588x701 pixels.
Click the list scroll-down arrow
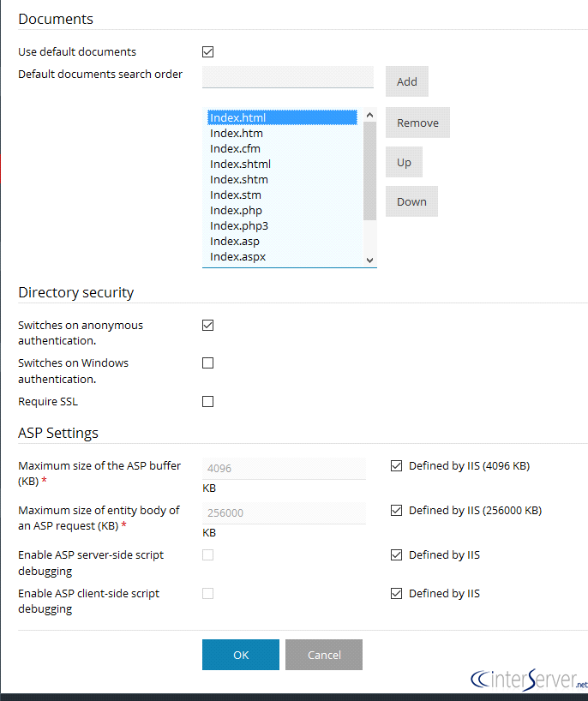[369, 261]
